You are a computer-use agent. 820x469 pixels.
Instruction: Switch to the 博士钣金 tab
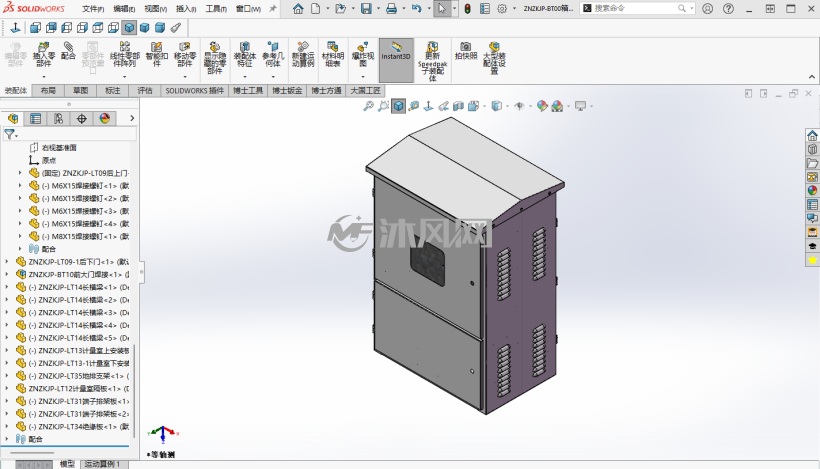point(287,90)
